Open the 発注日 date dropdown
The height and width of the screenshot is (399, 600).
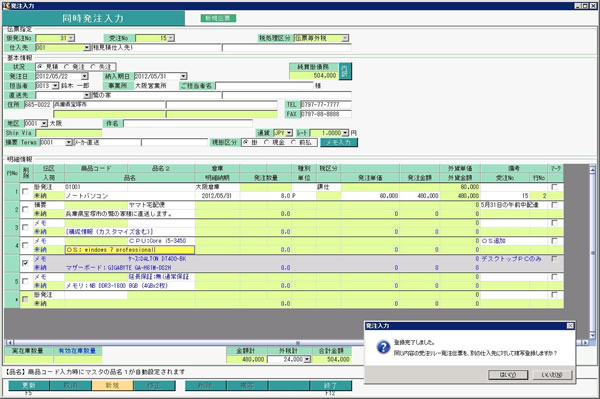(x=85, y=77)
